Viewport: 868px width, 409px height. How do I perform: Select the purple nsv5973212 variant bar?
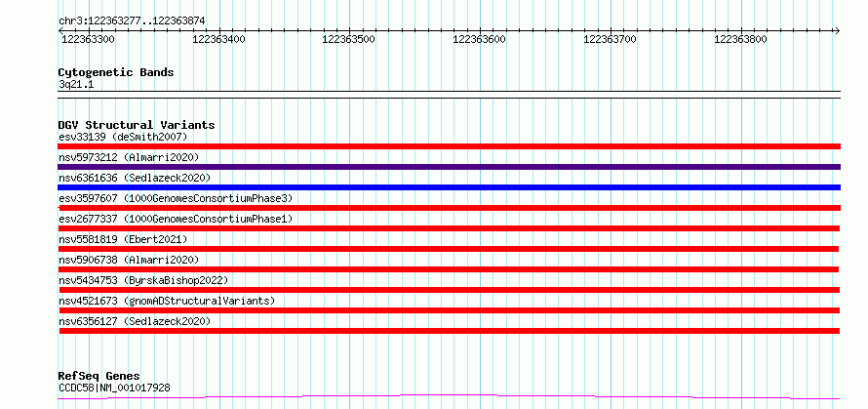pos(449,167)
